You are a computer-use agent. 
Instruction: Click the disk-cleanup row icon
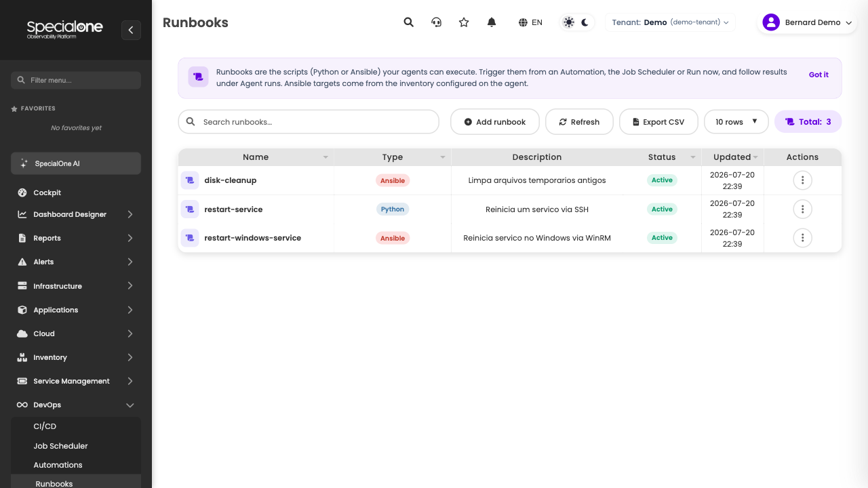tap(190, 180)
